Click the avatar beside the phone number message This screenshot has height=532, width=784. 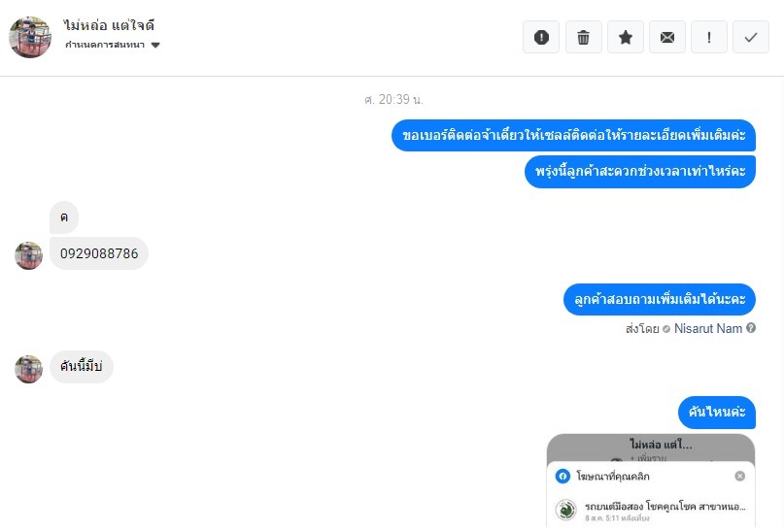pyautogui.click(x=28, y=255)
